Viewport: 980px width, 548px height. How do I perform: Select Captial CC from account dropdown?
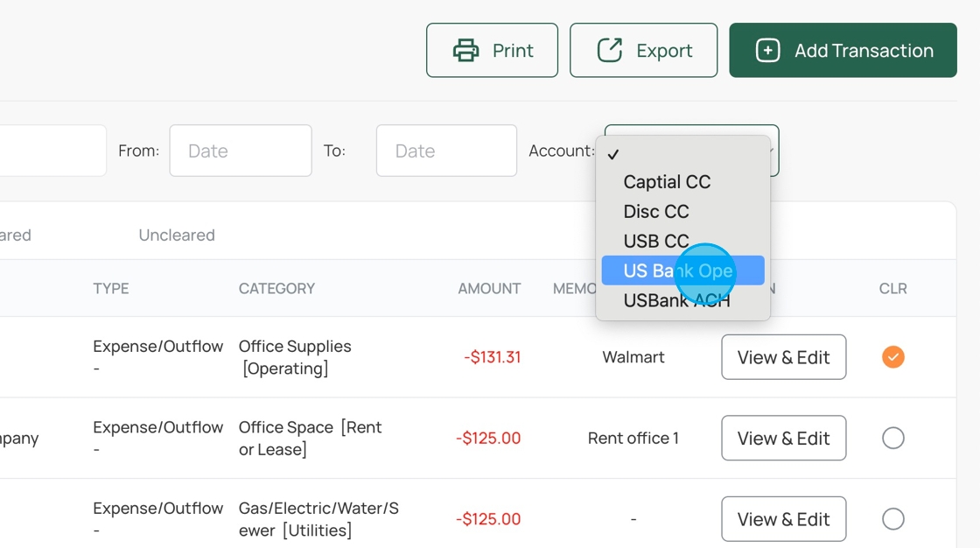(x=667, y=182)
